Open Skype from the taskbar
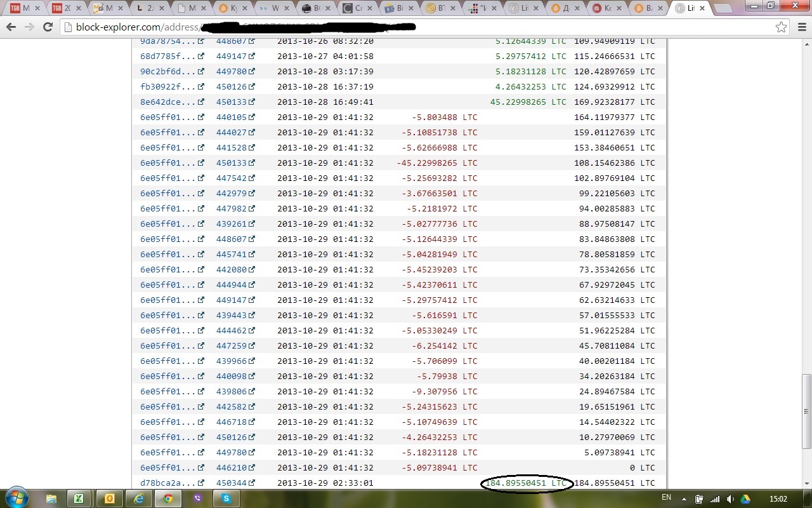Viewport: 812px width, 508px height. pos(226,498)
